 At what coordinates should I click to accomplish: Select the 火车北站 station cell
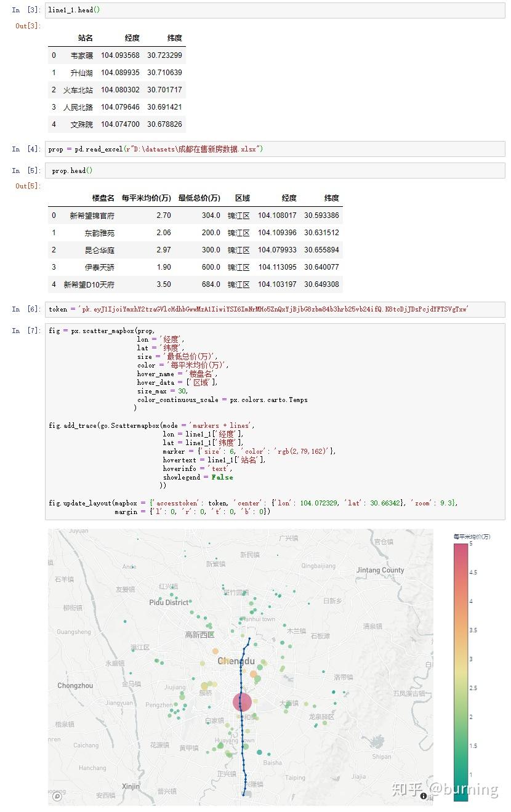78,90
